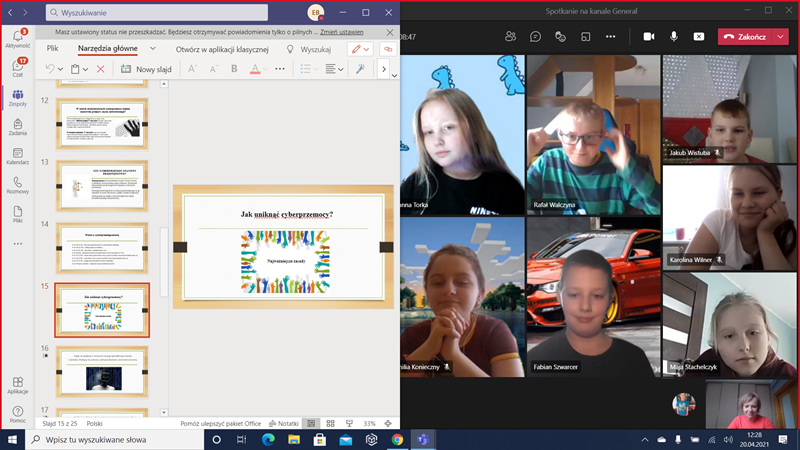Screen dimensions: 800x450
Task: Open the meeting chat panel
Action: click(536, 36)
